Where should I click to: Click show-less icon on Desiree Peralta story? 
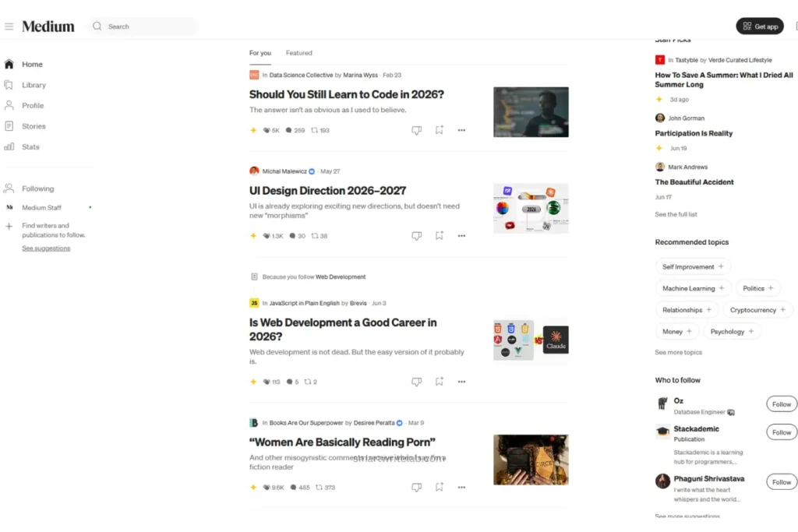pyautogui.click(x=416, y=488)
